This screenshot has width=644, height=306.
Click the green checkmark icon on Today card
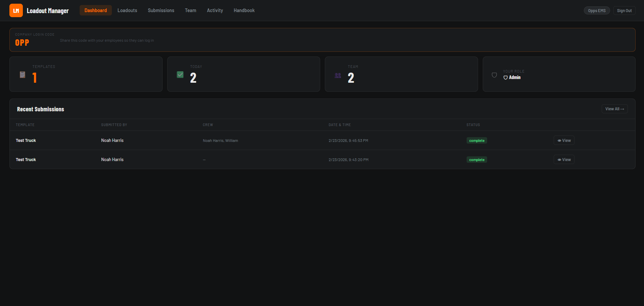tap(180, 74)
